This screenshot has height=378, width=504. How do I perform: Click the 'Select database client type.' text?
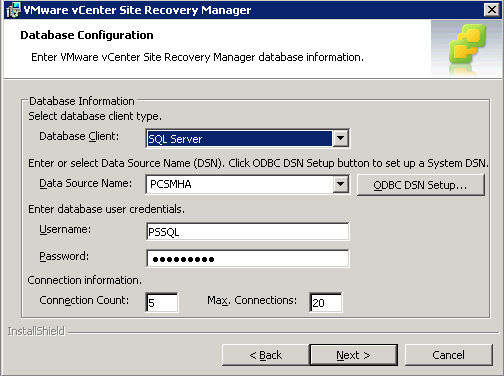click(95, 116)
